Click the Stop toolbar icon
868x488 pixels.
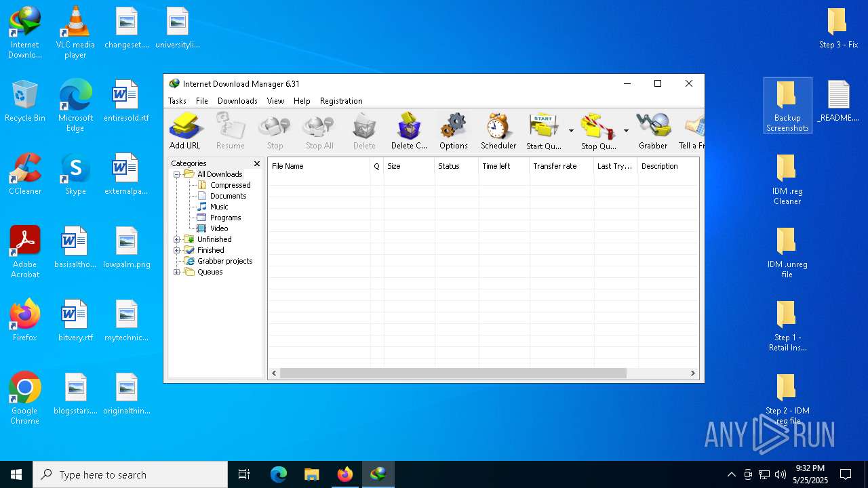(x=275, y=131)
